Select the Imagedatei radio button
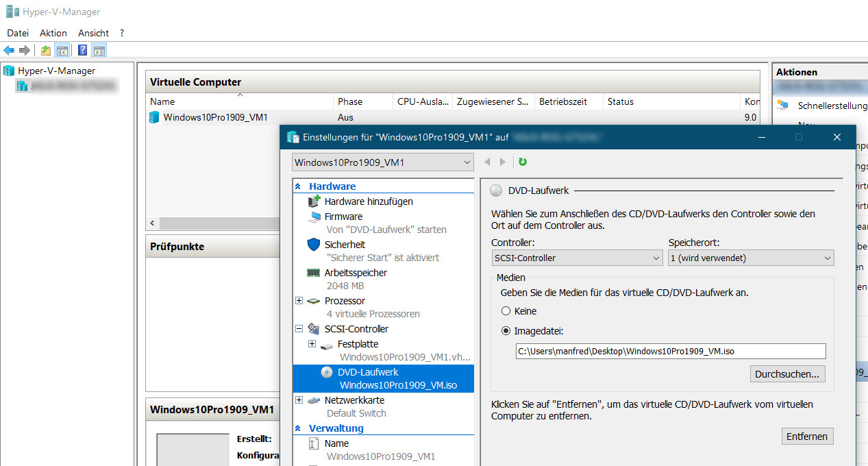The width and height of the screenshot is (868, 466). pos(506,331)
